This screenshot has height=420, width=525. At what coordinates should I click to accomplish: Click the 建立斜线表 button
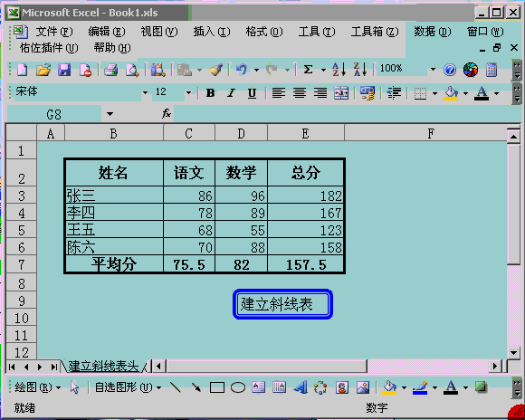tap(283, 304)
